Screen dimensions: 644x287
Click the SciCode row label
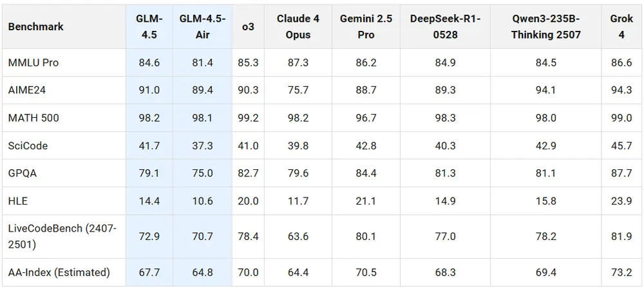[x=28, y=146]
